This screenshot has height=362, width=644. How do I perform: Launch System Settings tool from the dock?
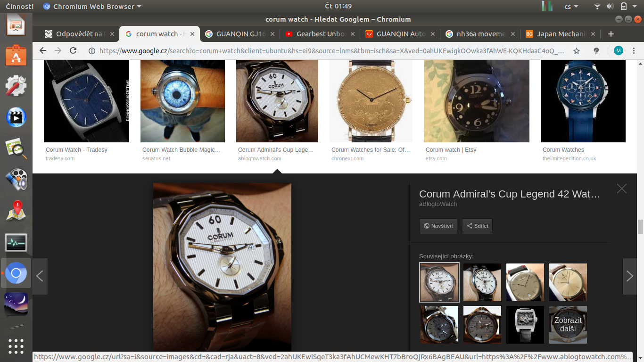pos(16,86)
